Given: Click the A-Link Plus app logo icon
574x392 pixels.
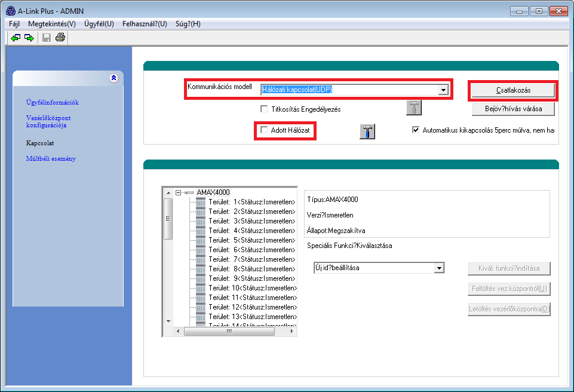Looking at the screenshot, I should tap(11, 11).
